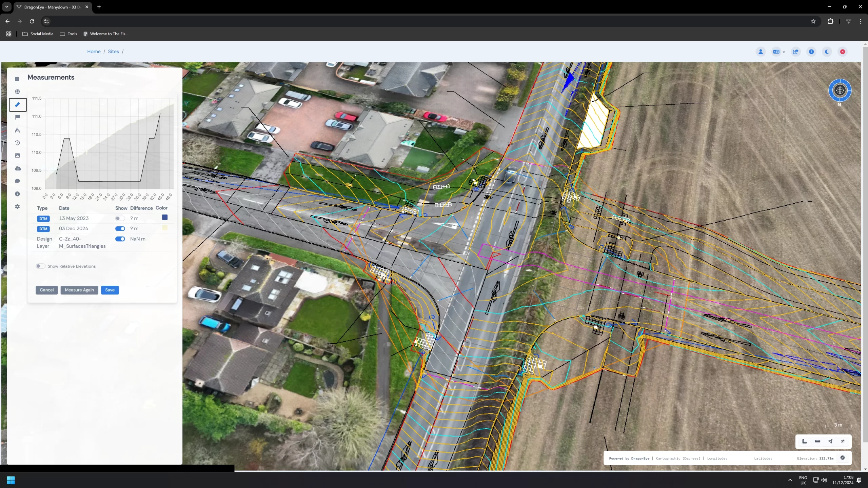The height and width of the screenshot is (488, 868).
Task: Open the history clock sidebar icon
Action: click(x=17, y=143)
